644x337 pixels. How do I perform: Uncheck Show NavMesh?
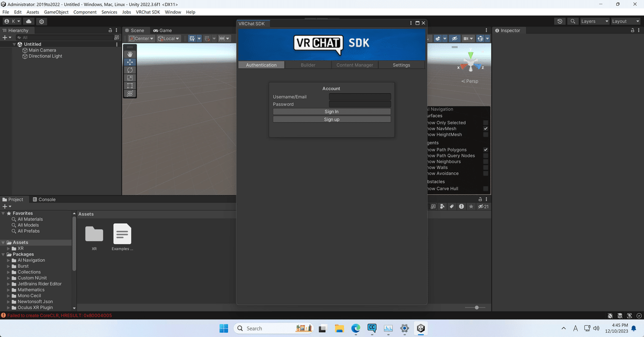coord(486,128)
